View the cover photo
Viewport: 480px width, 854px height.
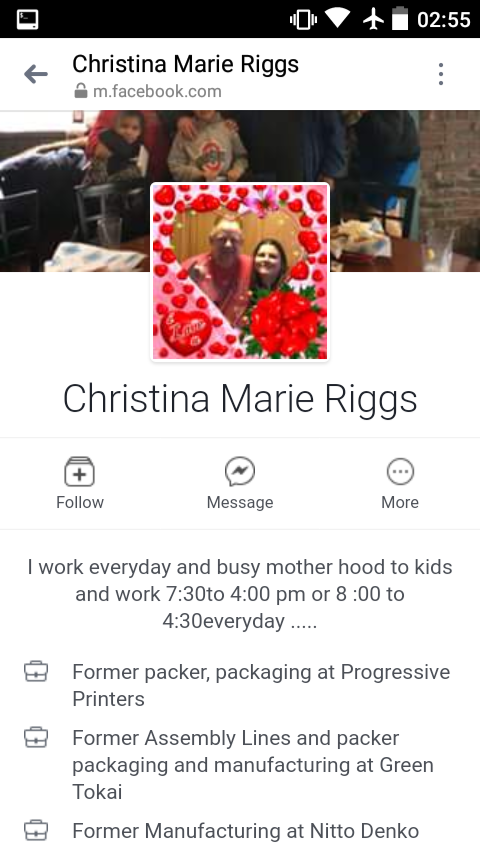pos(240,191)
